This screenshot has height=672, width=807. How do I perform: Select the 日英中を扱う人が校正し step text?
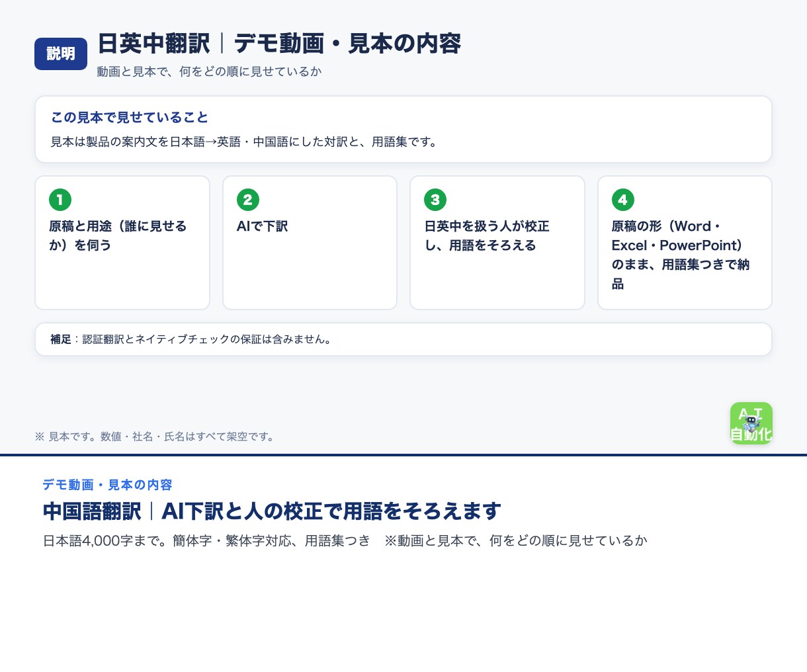[487, 235]
